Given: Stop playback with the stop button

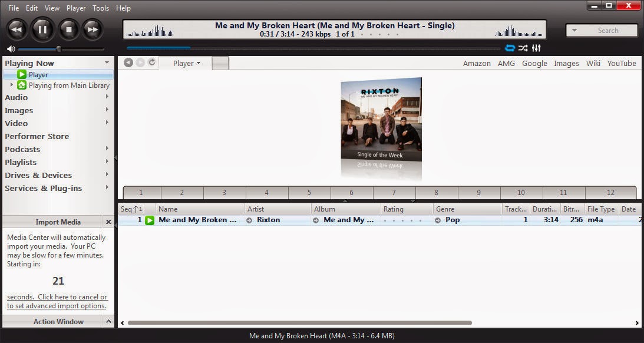Looking at the screenshot, I should pos(68,29).
